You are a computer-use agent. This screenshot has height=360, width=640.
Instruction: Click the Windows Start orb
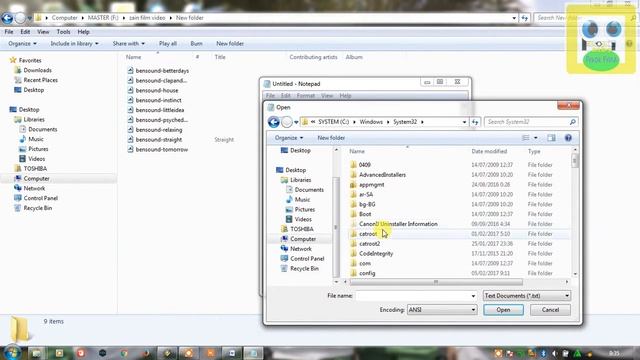click(12, 353)
